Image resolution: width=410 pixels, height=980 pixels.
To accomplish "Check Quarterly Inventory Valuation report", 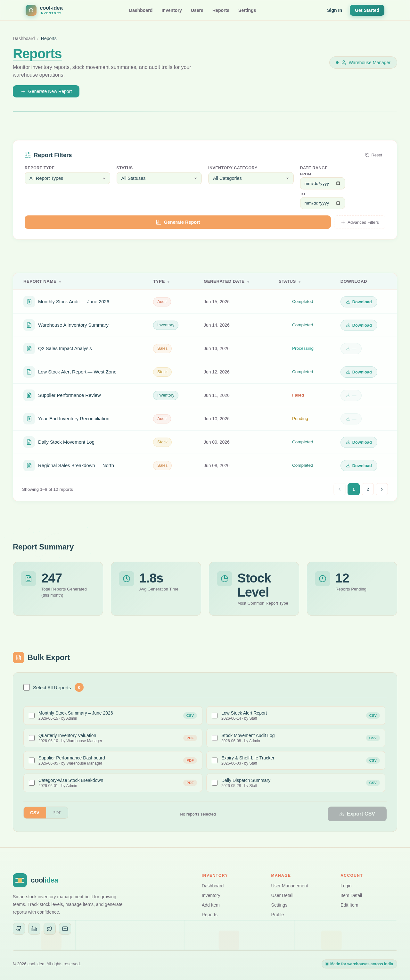I will (x=32, y=738).
